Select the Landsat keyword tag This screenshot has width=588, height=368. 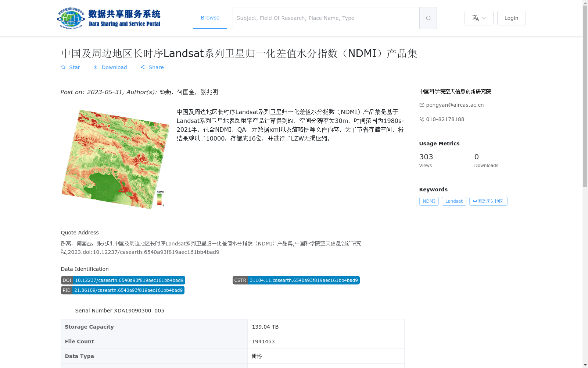coord(454,201)
